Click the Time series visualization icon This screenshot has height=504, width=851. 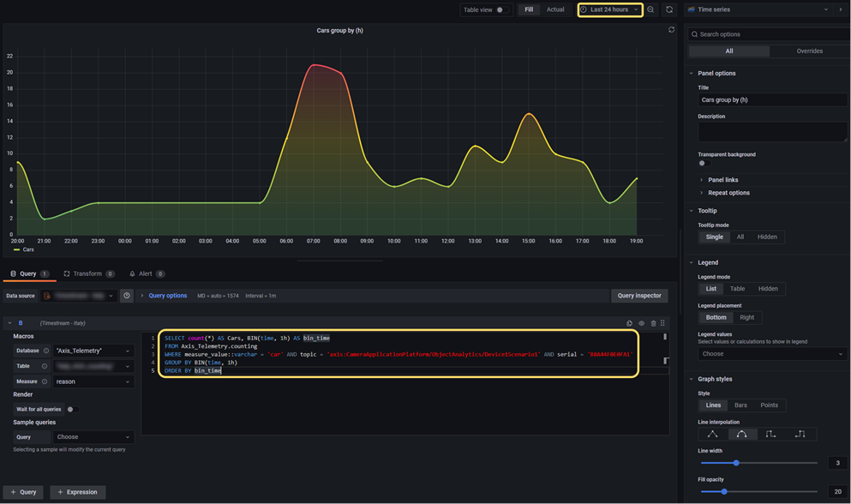691,9
